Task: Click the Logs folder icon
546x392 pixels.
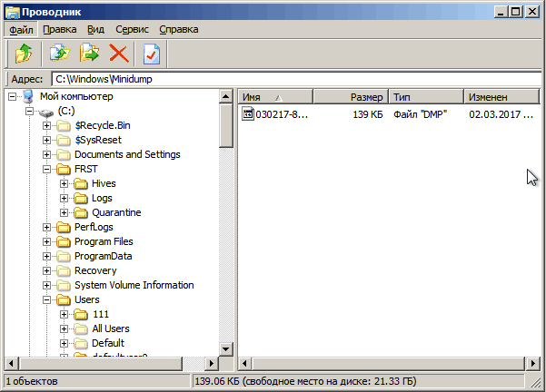Action: coord(81,198)
